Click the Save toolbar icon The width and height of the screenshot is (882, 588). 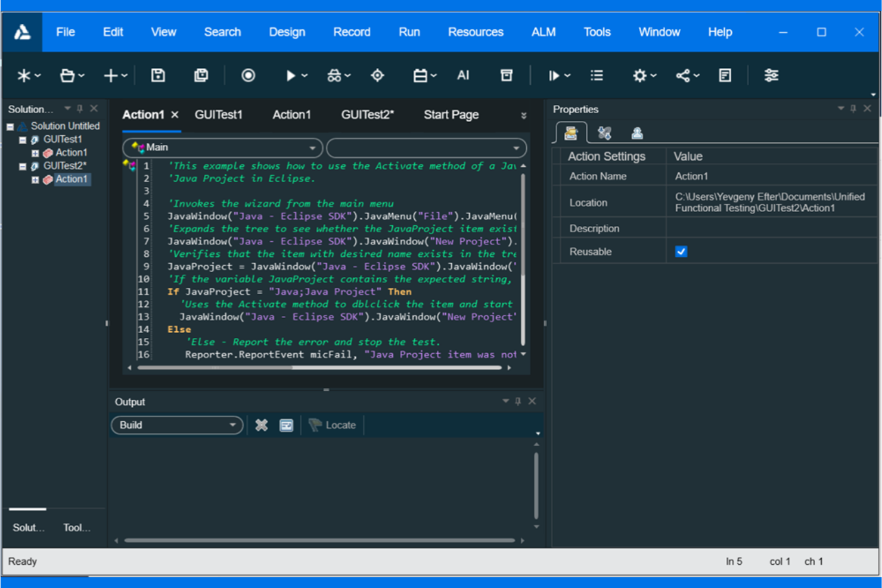click(158, 76)
